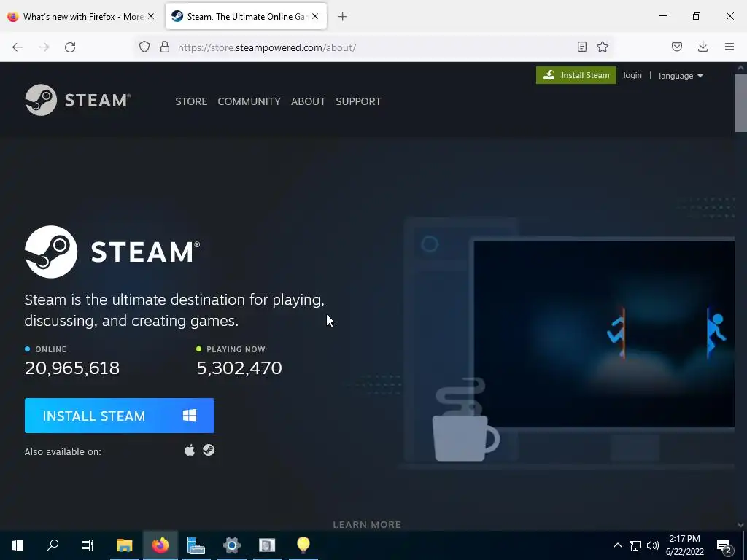This screenshot has height=560, width=747.
Task: Open the SUPPORT menu item
Action: pyautogui.click(x=358, y=101)
